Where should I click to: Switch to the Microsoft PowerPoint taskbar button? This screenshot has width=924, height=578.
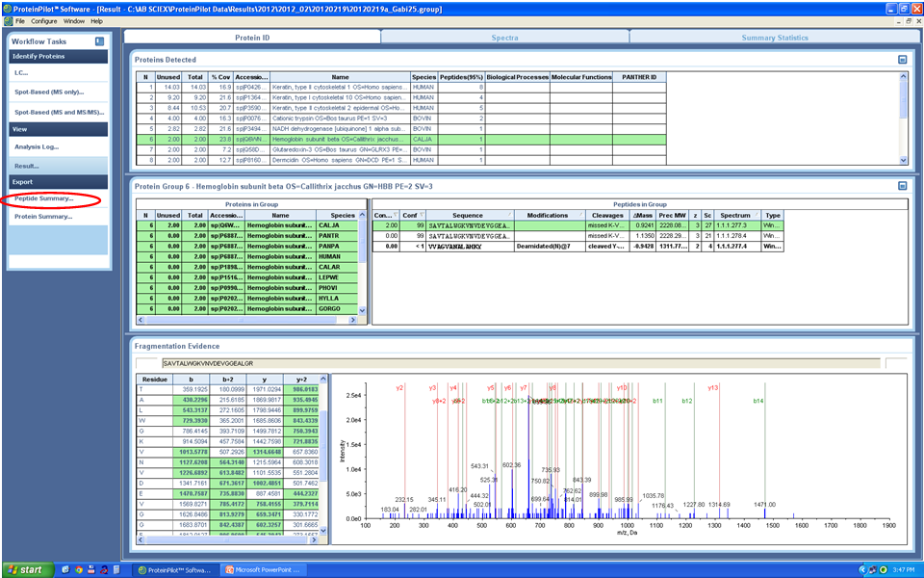click(x=264, y=569)
